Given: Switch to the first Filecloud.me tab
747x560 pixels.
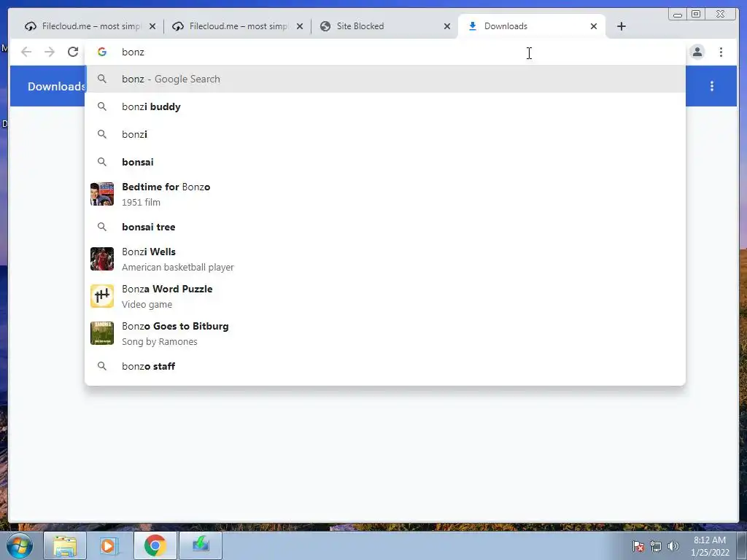Looking at the screenshot, I should pos(90,26).
